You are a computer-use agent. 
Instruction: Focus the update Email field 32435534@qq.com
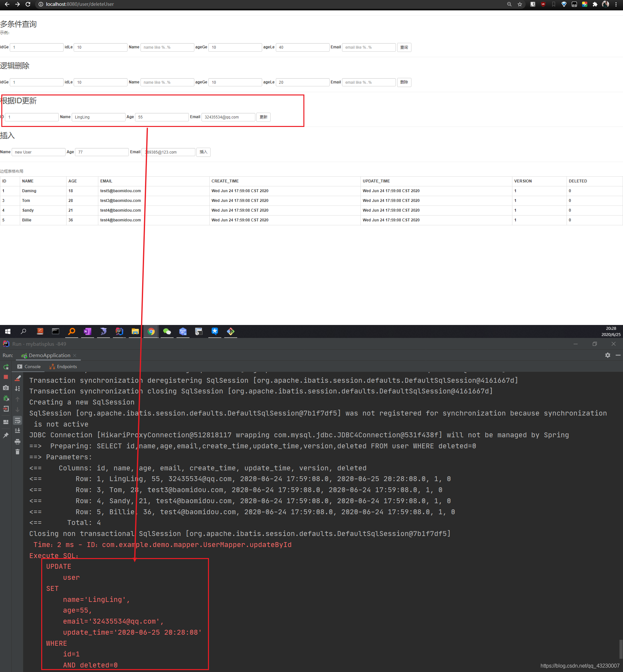(x=228, y=117)
